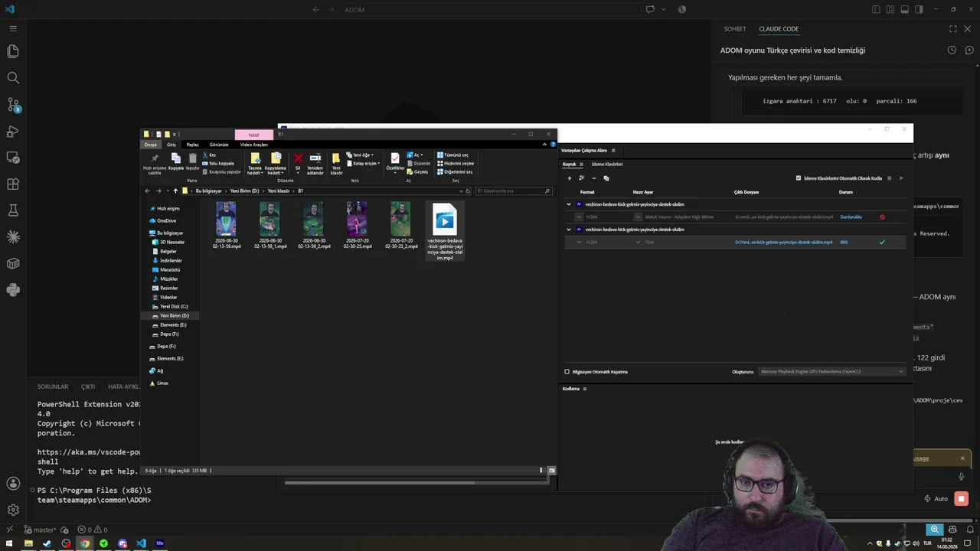The height and width of the screenshot is (551, 980).
Task: Open the VS Code Extensions view
Action: 13,184
